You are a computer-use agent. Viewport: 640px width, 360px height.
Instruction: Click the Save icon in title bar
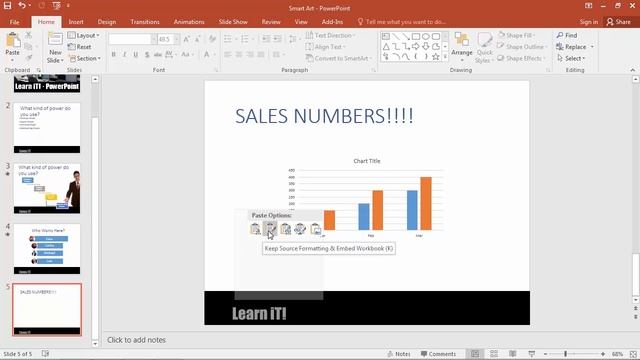7,6
